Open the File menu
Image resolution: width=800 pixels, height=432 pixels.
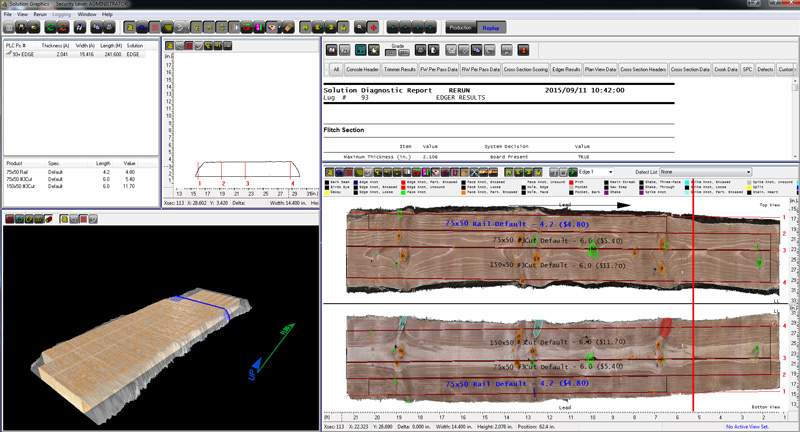pyautogui.click(x=8, y=14)
